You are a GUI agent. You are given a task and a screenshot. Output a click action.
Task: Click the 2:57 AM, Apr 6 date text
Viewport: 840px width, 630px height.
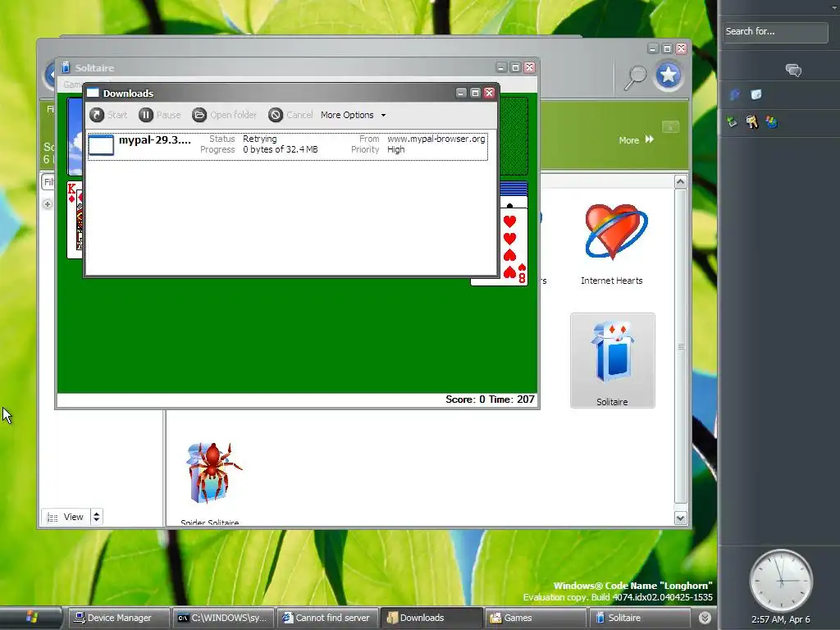point(781,619)
